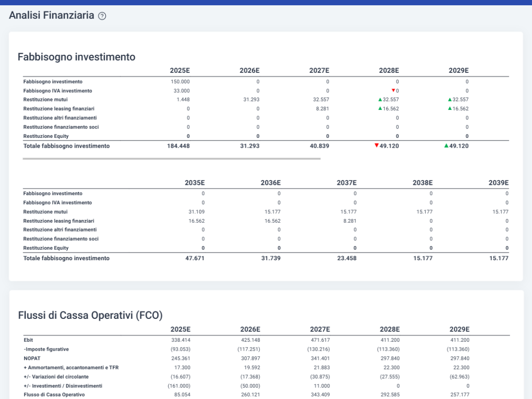
Task: Click the 2026E column header in Fabbisogno table
Action: pyautogui.click(x=250, y=70)
